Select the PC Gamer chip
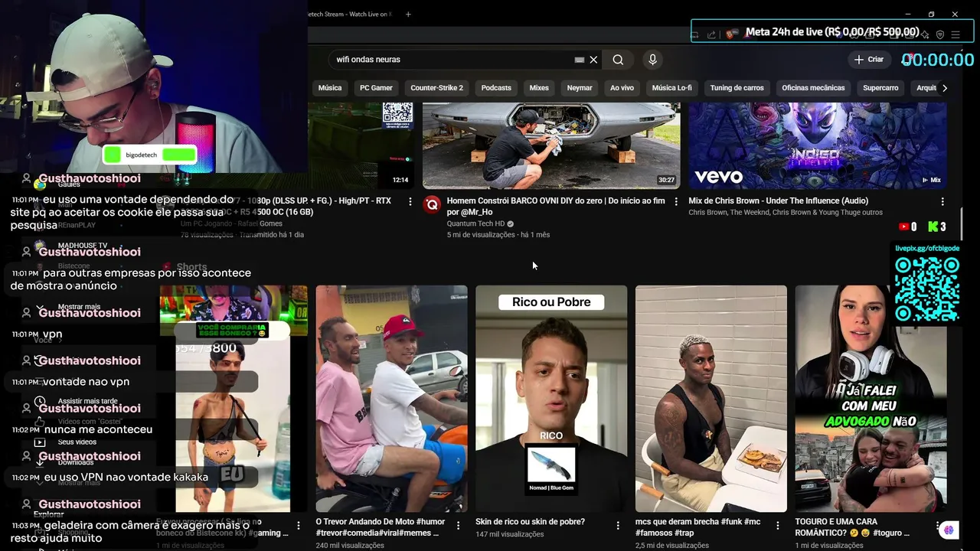Screen dimensions: 980x551 pyautogui.click(x=376, y=88)
